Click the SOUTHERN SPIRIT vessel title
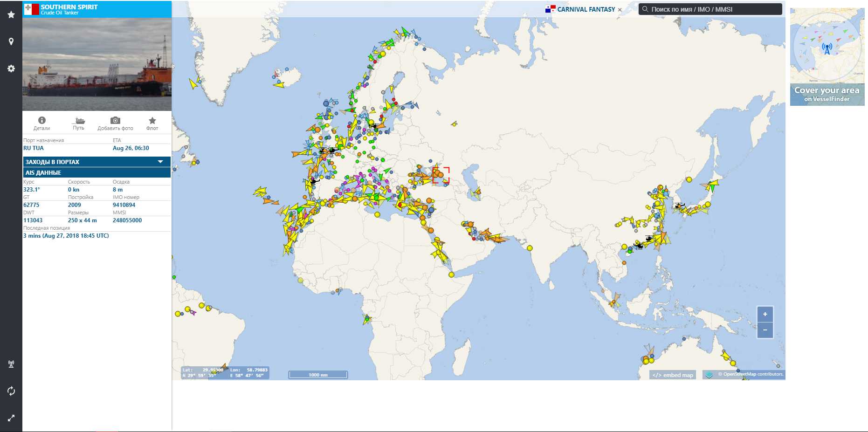868x432 pixels. (x=69, y=7)
